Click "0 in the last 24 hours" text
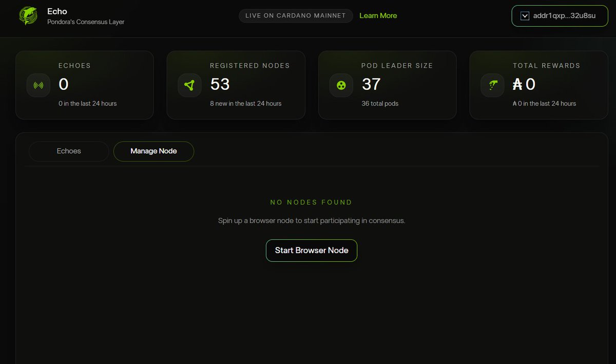 point(88,104)
